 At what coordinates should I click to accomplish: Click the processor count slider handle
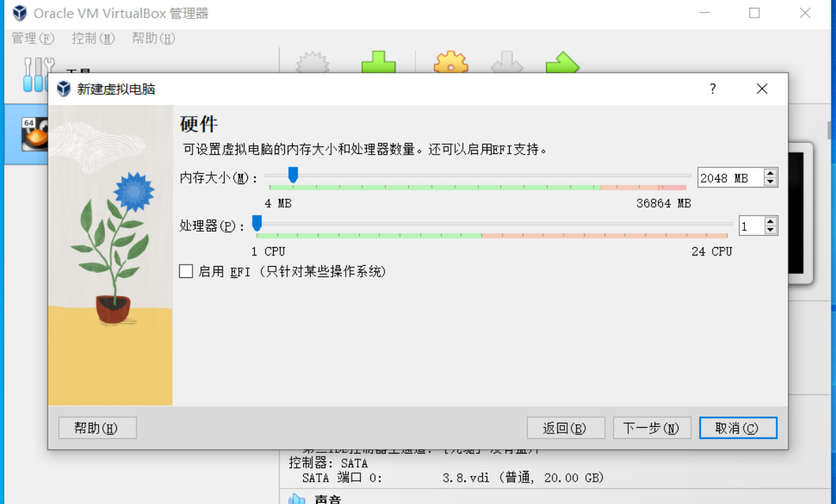[257, 223]
